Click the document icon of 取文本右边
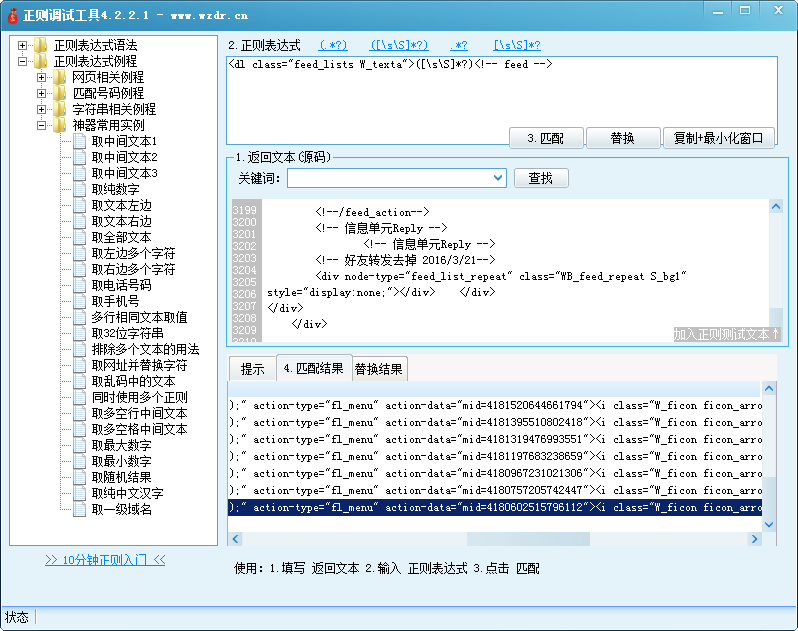Viewport: 798px width, 631px height. pos(79,221)
